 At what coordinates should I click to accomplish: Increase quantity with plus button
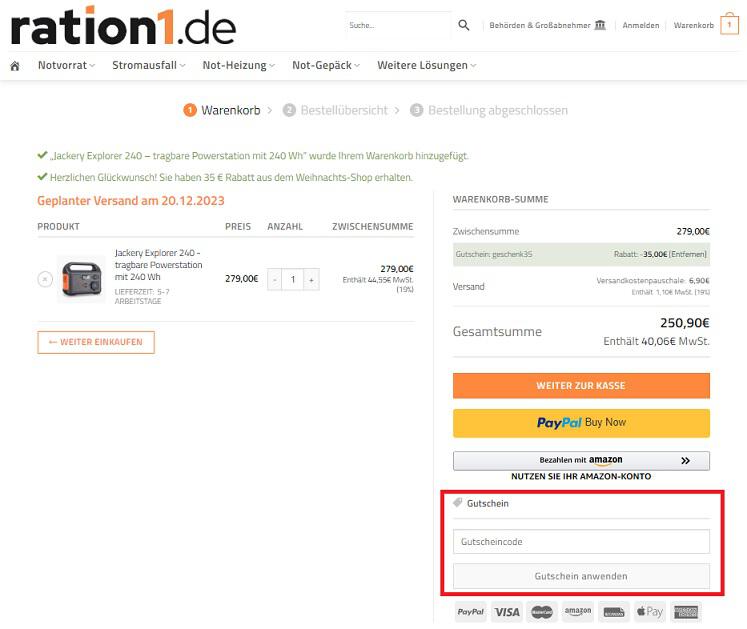(312, 280)
